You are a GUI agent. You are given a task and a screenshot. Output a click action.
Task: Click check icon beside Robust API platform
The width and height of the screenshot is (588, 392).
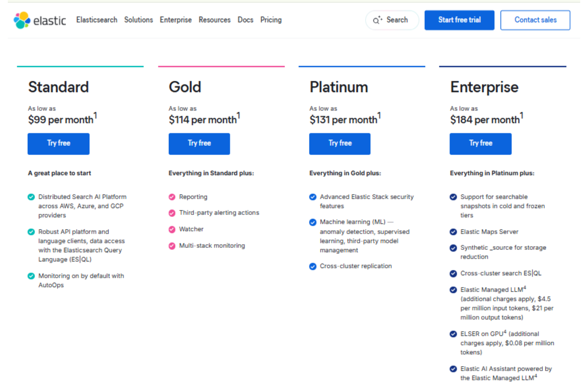point(31,232)
